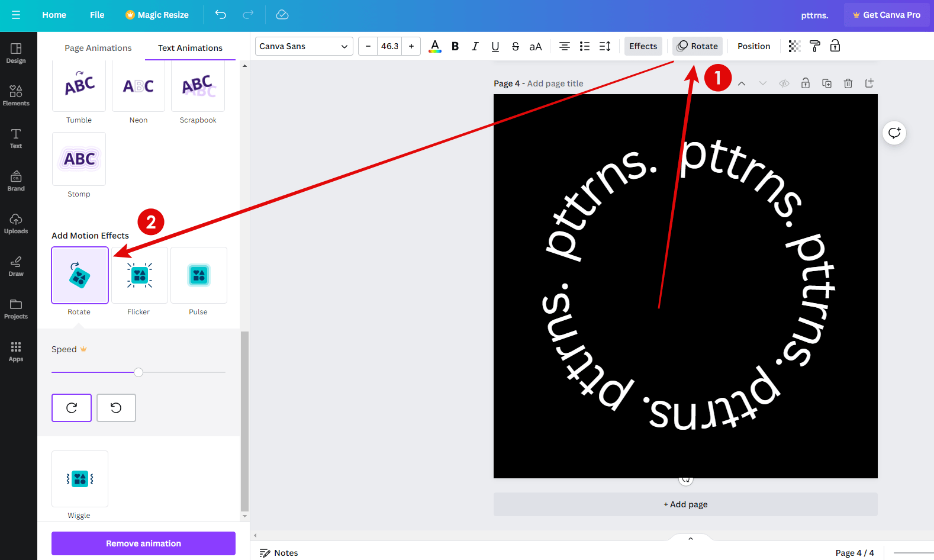The image size is (934, 560).
Task: Select the Tumble text animation
Action: click(x=79, y=86)
